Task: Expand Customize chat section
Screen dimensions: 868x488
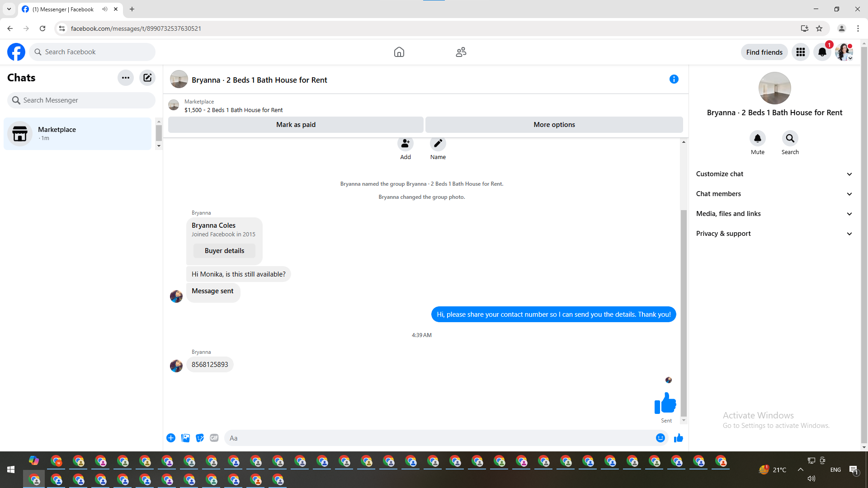Action: (774, 174)
